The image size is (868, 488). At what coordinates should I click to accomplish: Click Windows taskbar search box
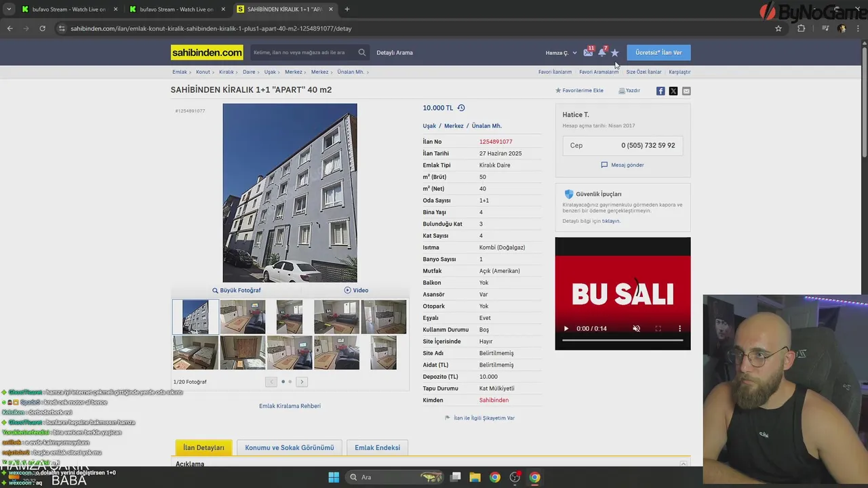[393, 477]
